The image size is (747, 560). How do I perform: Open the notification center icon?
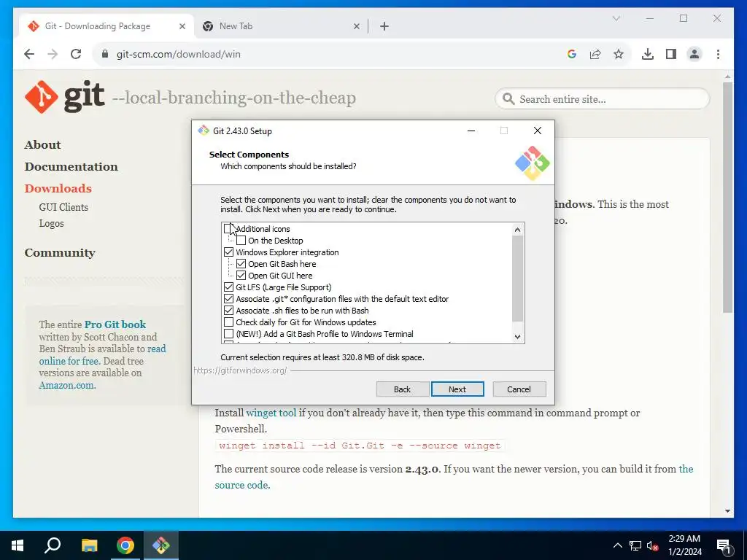point(724,546)
